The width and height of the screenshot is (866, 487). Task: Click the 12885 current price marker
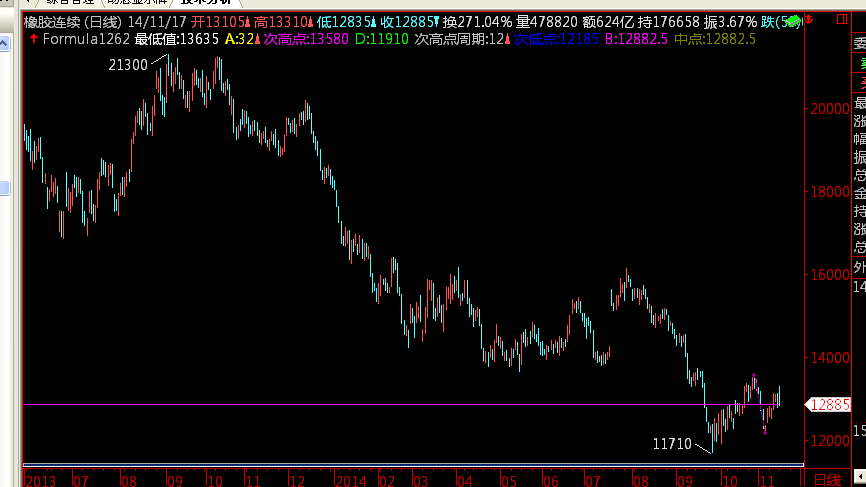[828, 405]
